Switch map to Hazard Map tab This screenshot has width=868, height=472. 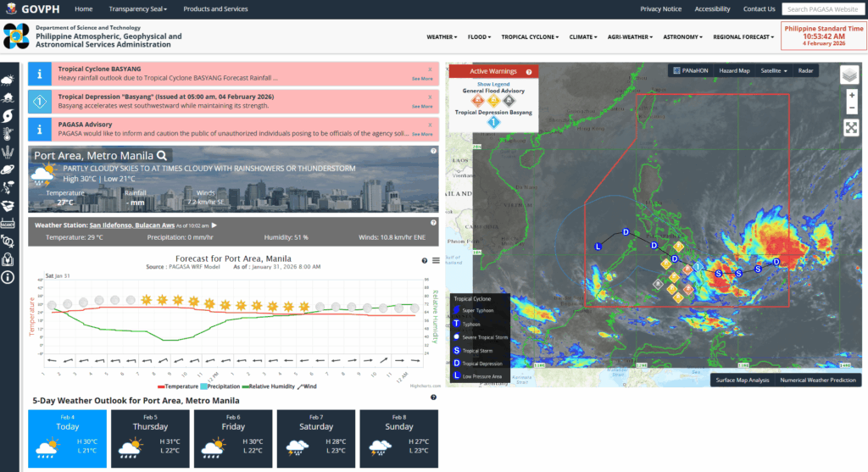(x=734, y=71)
